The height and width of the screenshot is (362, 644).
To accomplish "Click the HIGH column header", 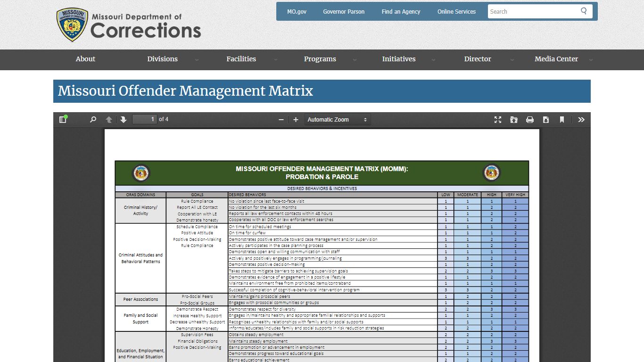I will coord(492,195).
